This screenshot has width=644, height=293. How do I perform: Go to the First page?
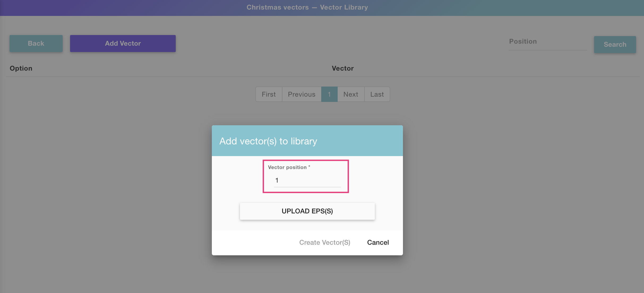pyautogui.click(x=269, y=94)
